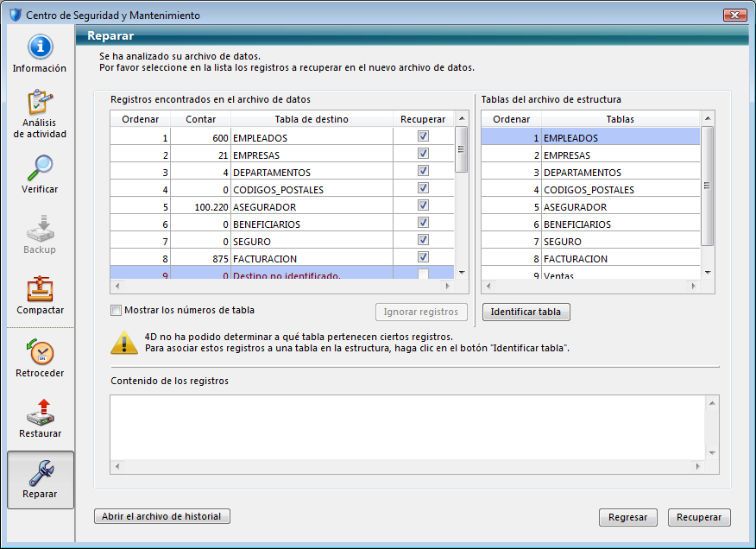Open Análisis de actividad in sidebar

pyautogui.click(x=40, y=103)
